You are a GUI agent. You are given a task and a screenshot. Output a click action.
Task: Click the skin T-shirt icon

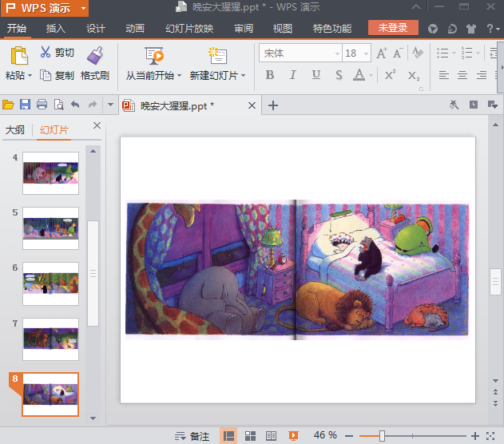tap(471, 29)
